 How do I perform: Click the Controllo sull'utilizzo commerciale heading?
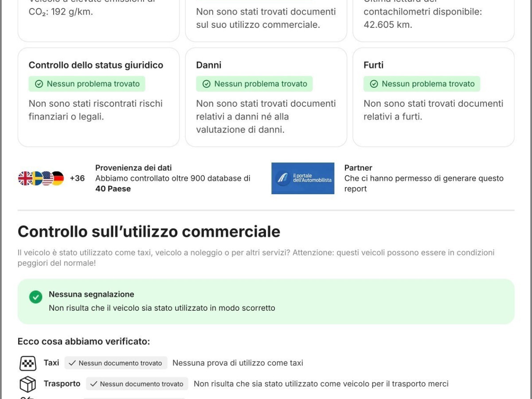(149, 231)
